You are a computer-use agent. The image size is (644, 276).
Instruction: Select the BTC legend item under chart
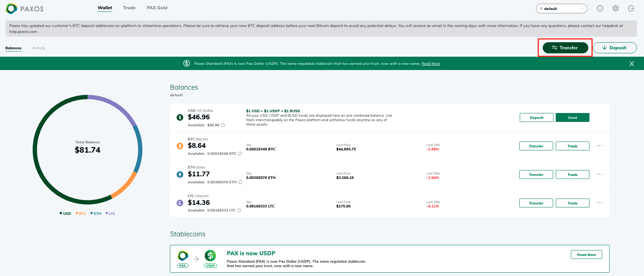coord(81,213)
